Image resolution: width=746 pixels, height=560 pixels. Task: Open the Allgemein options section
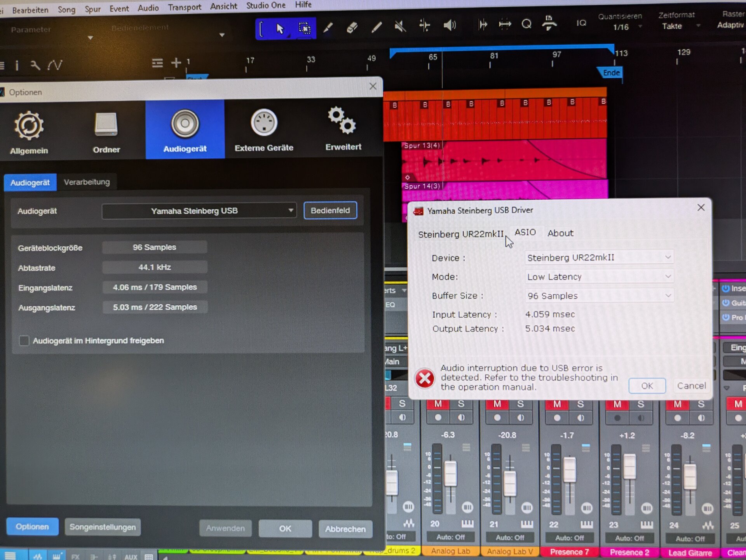(x=29, y=133)
